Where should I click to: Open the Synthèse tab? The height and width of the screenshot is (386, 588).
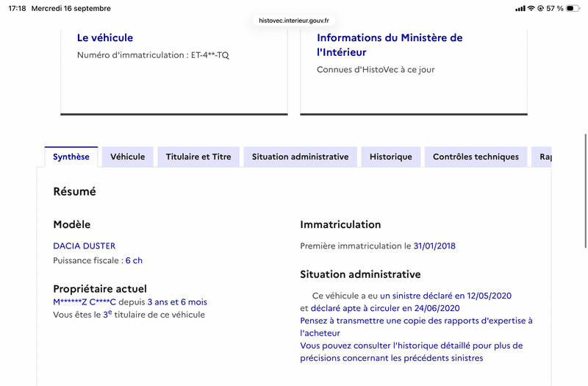click(x=71, y=157)
